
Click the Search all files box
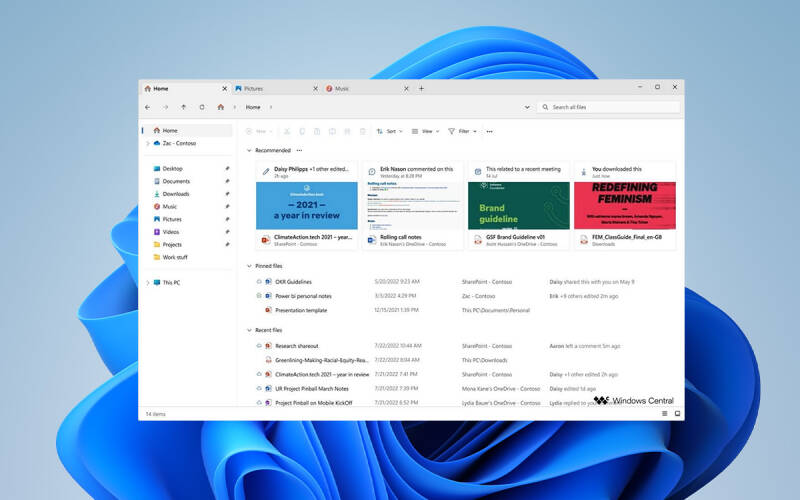pos(608,107)
